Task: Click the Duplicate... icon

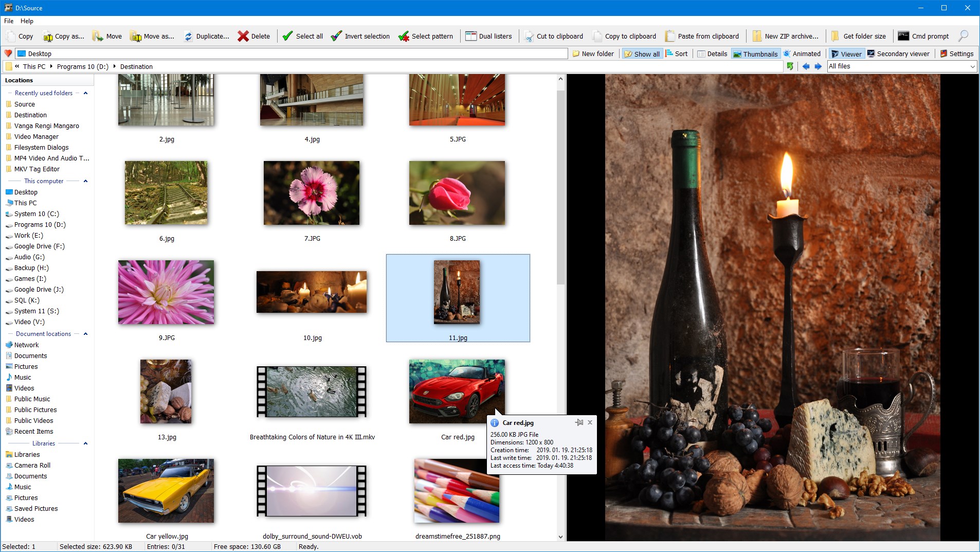Action: click(189, 36)
